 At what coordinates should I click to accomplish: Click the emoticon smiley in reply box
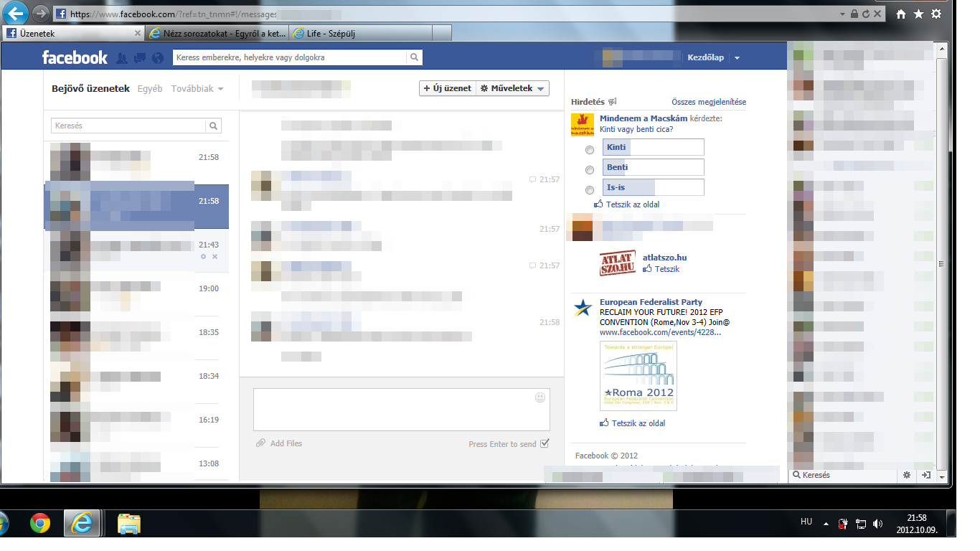click(x=540, y=397)
